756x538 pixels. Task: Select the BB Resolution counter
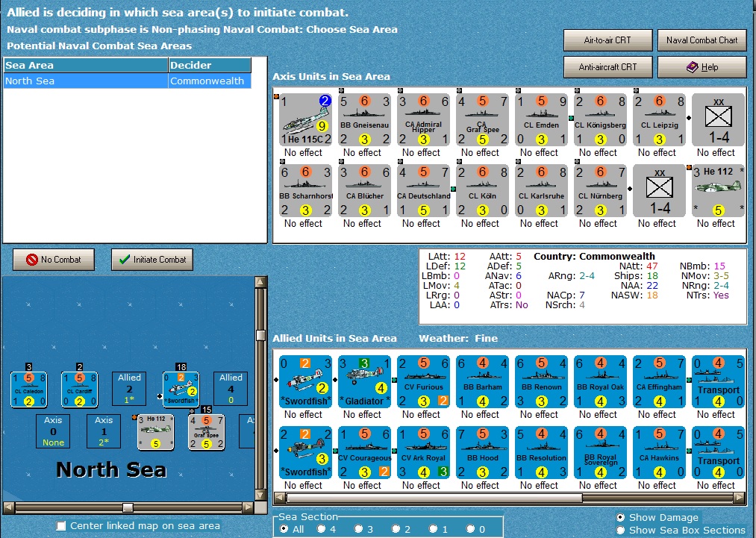click(x=541, y=452)
